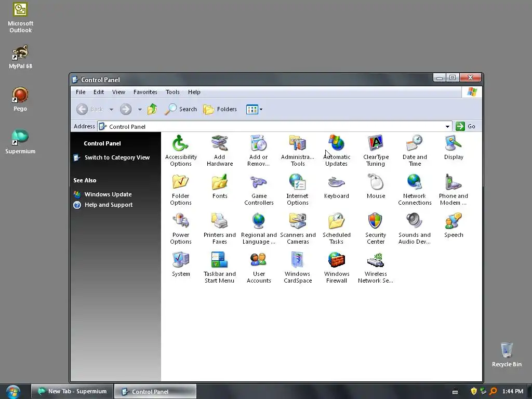
Task: Open the Start menu orb
Action: pyautogui.click(x=13, y=392)
